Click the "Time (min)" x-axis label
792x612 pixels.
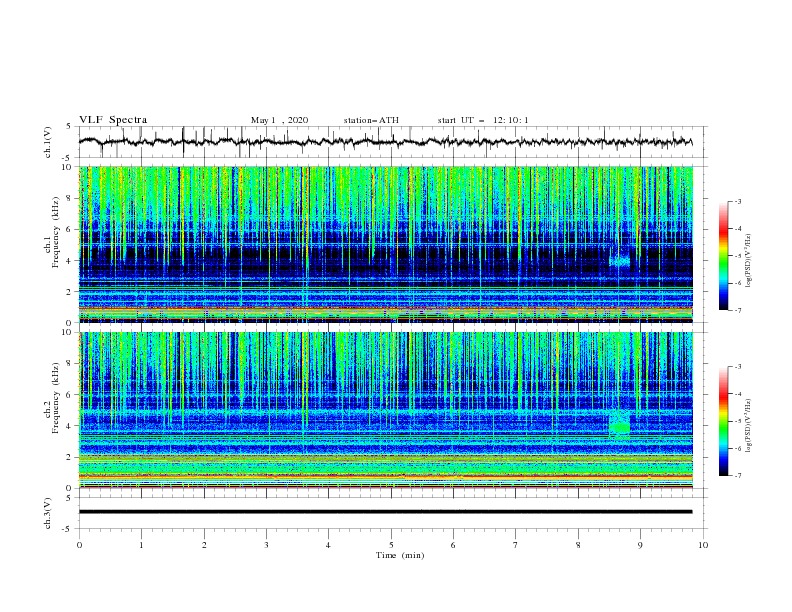coord(400,555)
